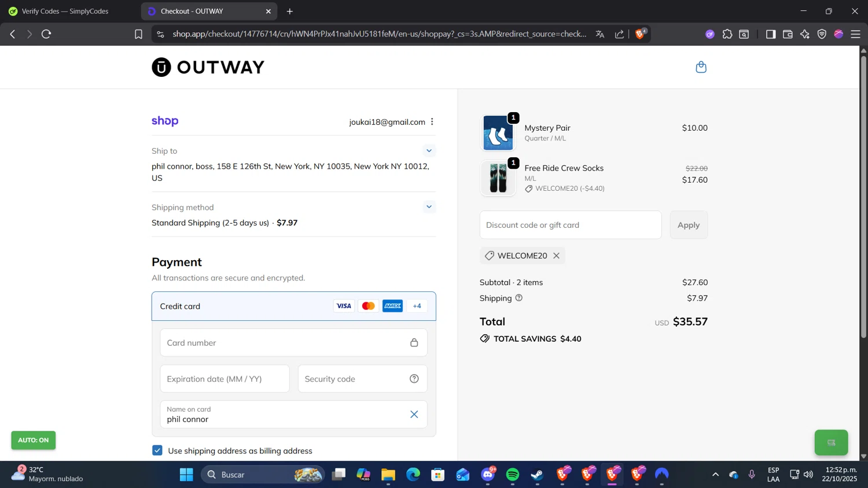Click the Mystery Pair product thumbnail
This screenshot has width=868, height=488.
(x=498, y=132)
